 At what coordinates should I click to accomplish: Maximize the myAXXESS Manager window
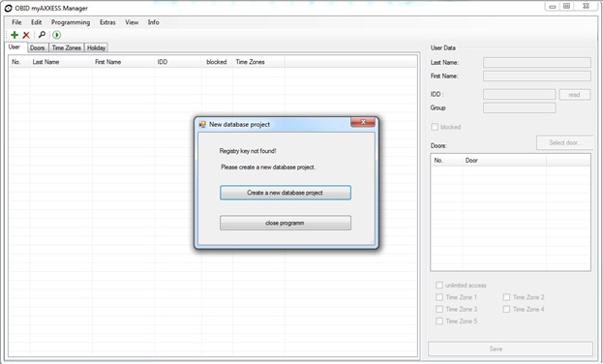566,6
